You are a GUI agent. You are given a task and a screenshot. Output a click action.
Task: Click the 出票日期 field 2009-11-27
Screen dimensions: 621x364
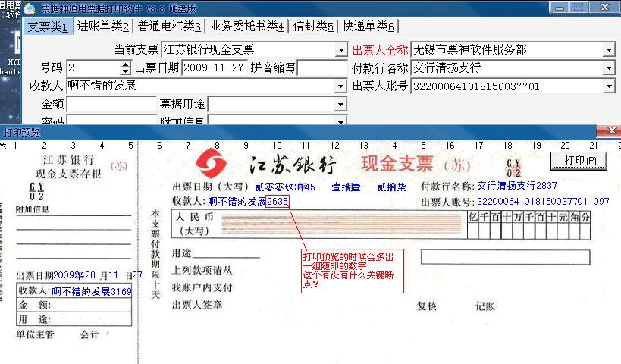(215, 67)
